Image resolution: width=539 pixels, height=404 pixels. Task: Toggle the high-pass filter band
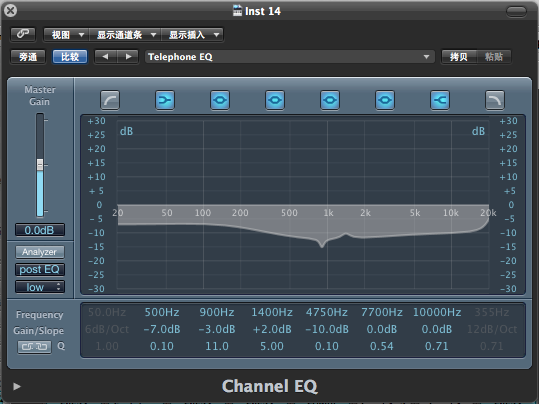(x=110, y=100)
